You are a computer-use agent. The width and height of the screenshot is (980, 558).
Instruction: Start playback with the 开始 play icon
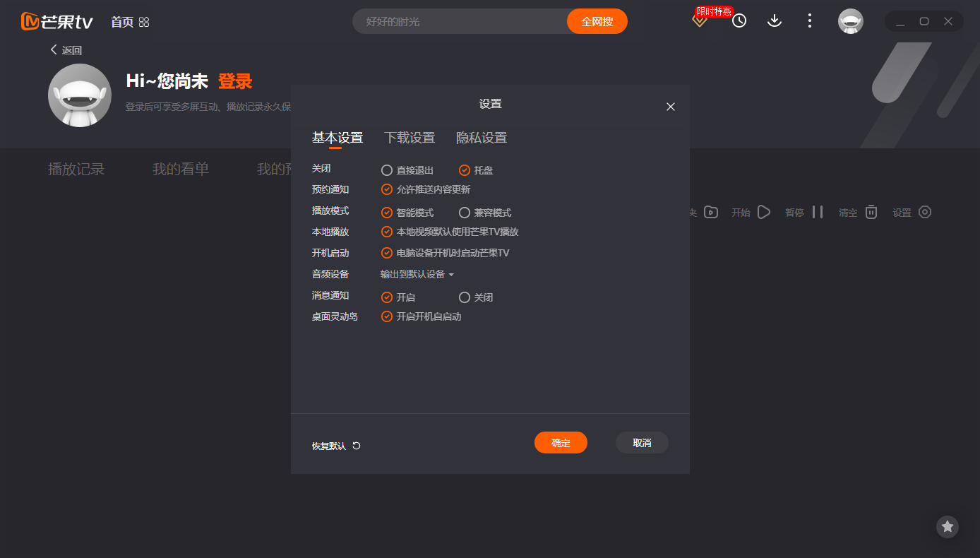[x=763, y=211]
